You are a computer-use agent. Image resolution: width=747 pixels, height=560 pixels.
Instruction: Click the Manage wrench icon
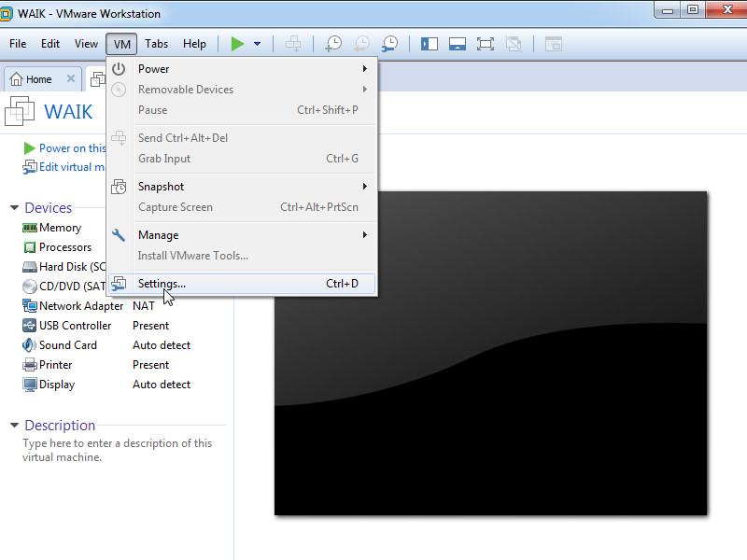119,235
